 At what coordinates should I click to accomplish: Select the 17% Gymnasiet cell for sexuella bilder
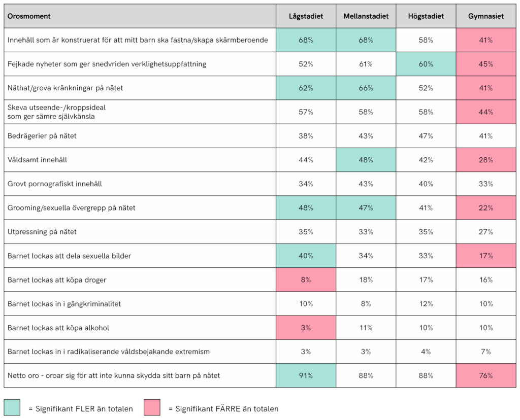pos(486,256)
